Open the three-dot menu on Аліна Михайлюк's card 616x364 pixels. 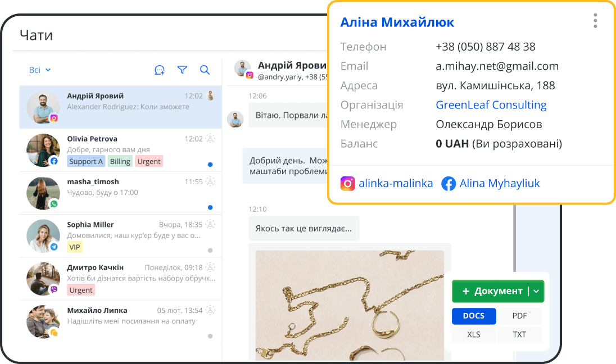tap(595, 21)
